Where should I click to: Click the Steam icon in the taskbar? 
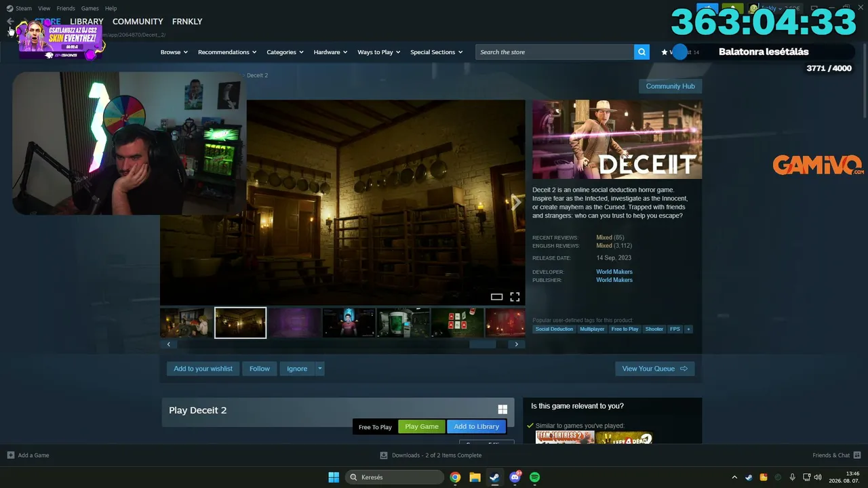click(x=494, y=477)
